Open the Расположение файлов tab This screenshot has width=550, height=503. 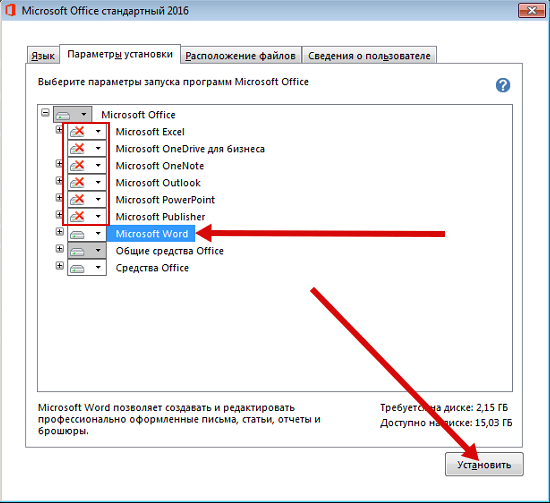(x=241, y=55)
